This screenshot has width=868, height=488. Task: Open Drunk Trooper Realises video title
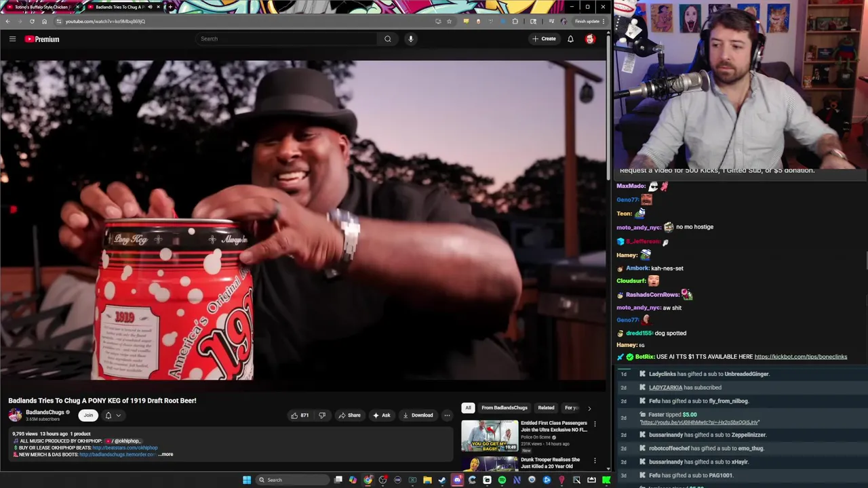coord(550,463)
